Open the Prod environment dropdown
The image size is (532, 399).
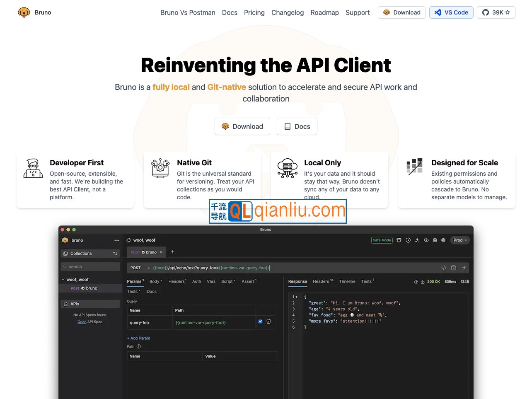[460, 240]
